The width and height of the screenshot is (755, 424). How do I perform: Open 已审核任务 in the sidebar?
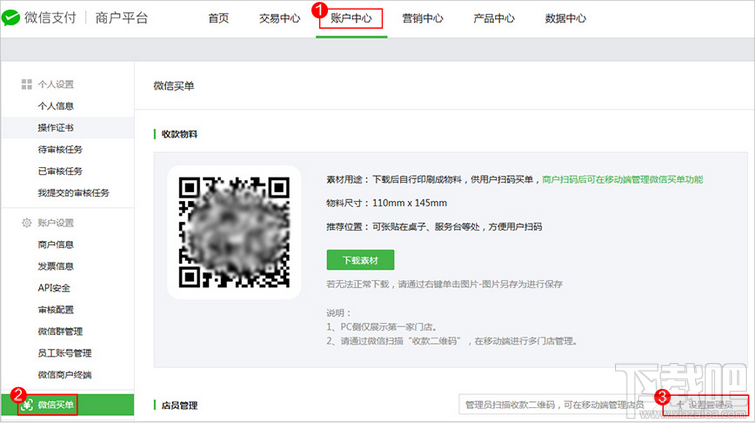tap(60, 171)
